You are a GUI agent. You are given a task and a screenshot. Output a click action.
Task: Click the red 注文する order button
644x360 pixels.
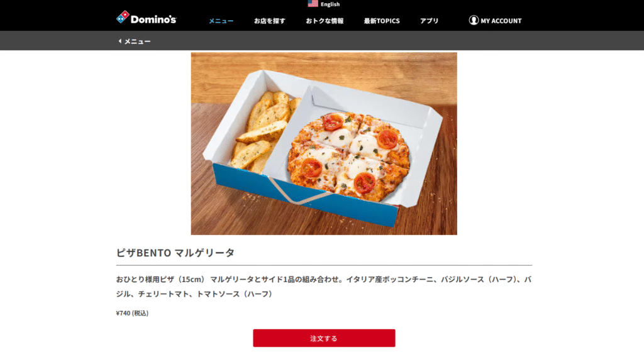(x=324, y=338)
